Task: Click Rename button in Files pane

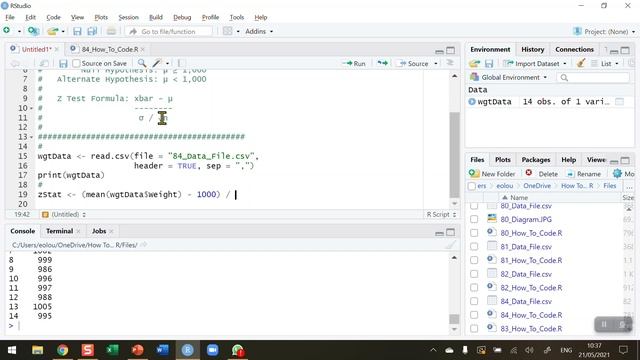Action: [x=584, y=173]
